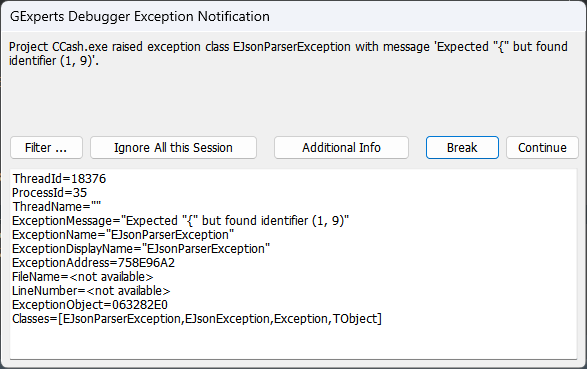The image size is (587, 369).
Task: Click the GExperts Debugger Exception Notification title
Action: tap(140, 16)
